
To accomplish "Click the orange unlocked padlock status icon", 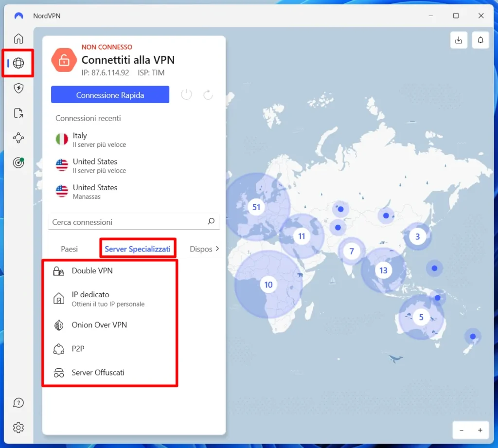I will [x=64, y=60].
